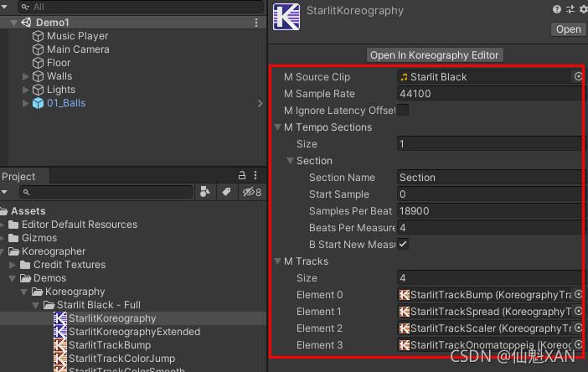Viewport: 588px width, 372px height.
Task: Click the Main Camera cube icon
Action: click(38, 49)
